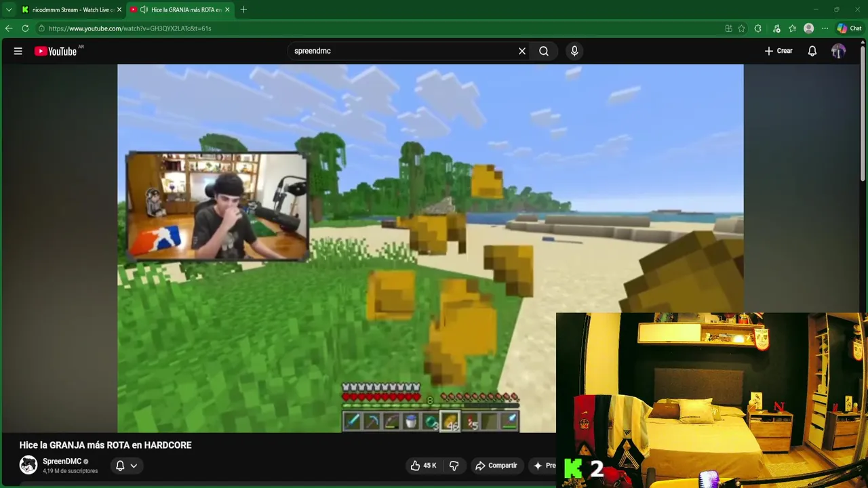Expand the tab search dropdown arrow
The width and height of the screenshot is (868, 488).
(9, 9)
